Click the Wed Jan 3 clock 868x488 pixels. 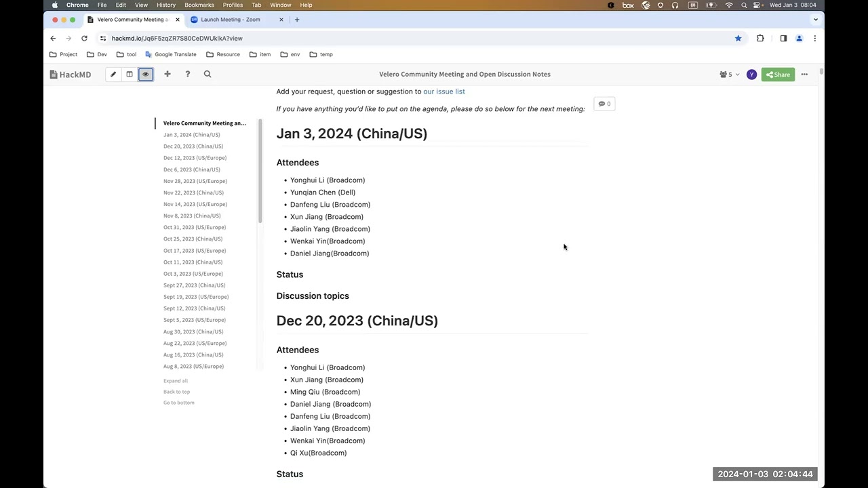point(793,5)
